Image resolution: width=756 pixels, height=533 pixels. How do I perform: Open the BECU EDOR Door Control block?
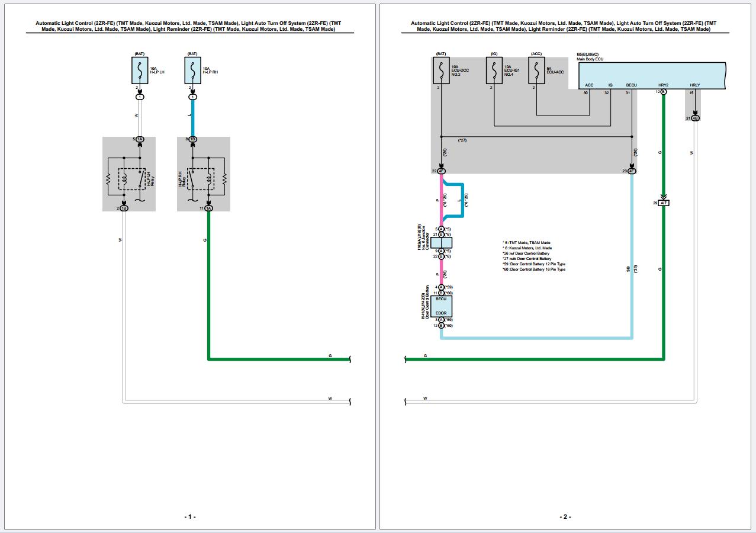point(441,306)
